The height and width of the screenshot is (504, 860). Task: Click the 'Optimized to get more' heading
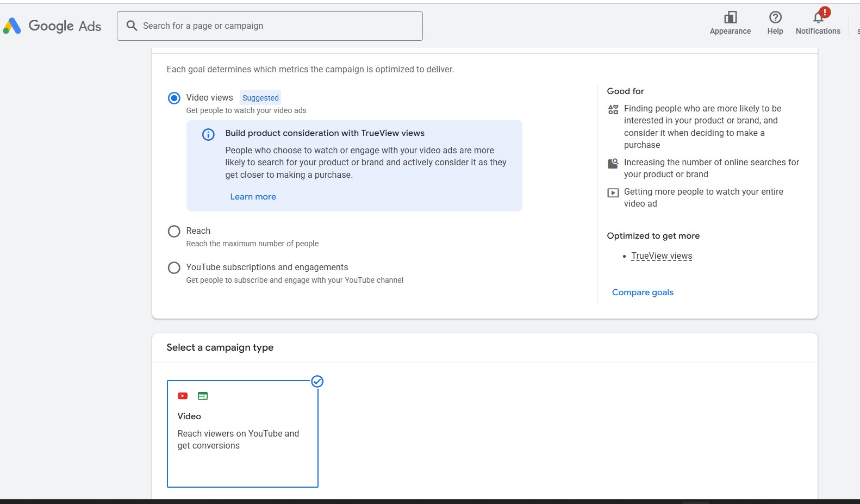click(653, 236)
